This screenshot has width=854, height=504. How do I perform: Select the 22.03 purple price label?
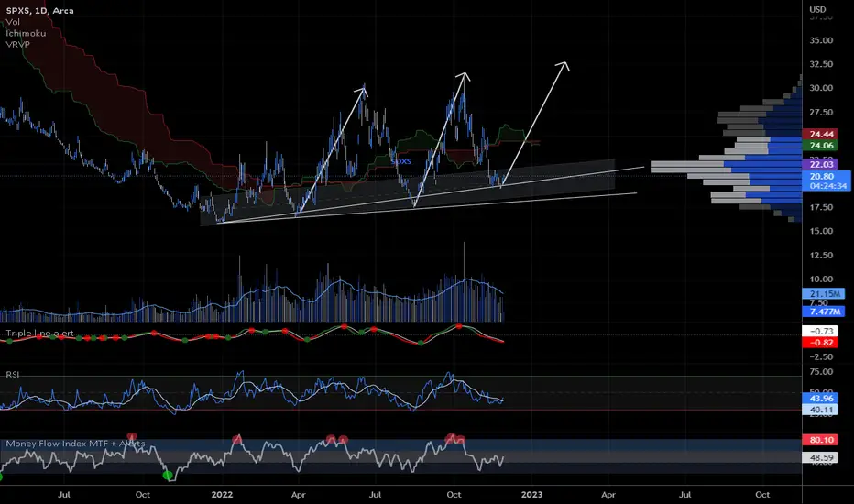click(x=821, y=164)
